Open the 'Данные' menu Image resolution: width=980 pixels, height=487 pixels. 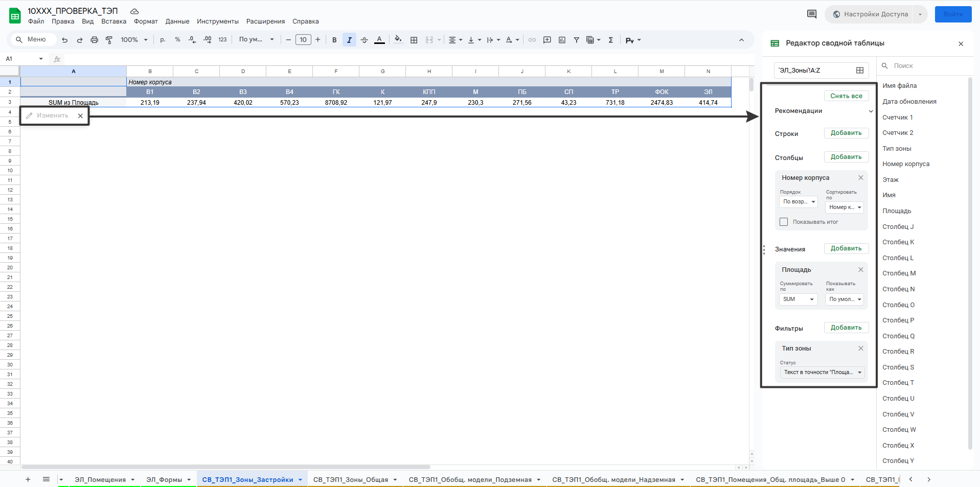[177, 21]
